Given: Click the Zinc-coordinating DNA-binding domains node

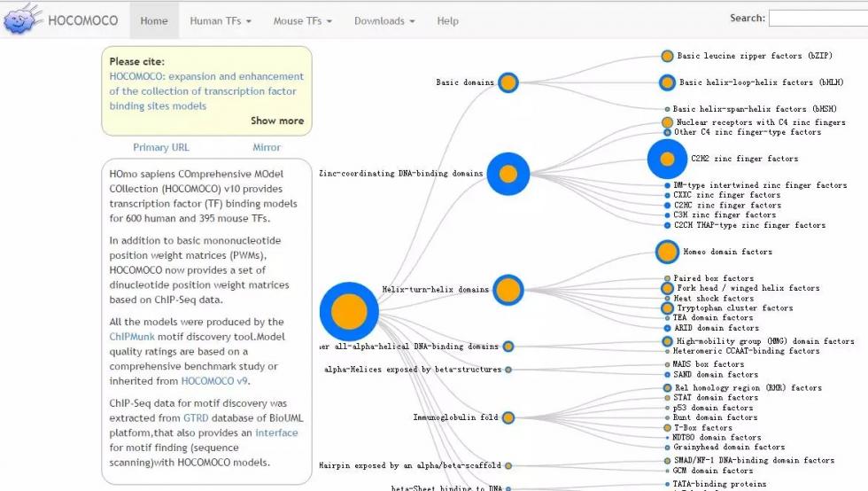Looking at the screenshot, I should (x=508, y=174).
